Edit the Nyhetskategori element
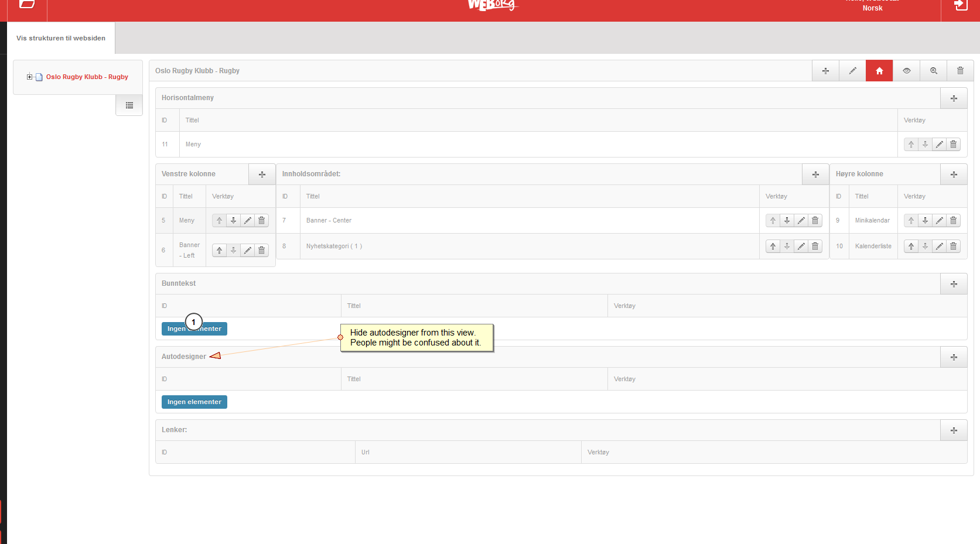The width and height of the screenshot is (980, 544). pyautogui.click(x=801, y=246)
